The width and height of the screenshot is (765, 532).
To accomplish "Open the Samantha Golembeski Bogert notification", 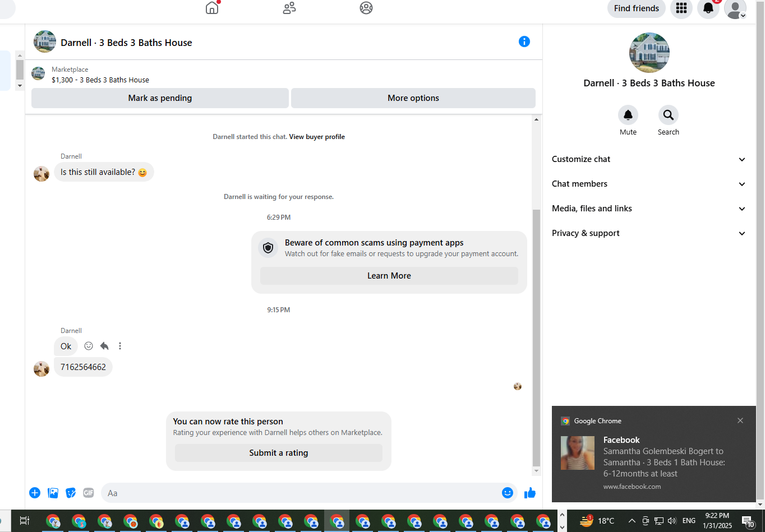I will click(654, 454).
